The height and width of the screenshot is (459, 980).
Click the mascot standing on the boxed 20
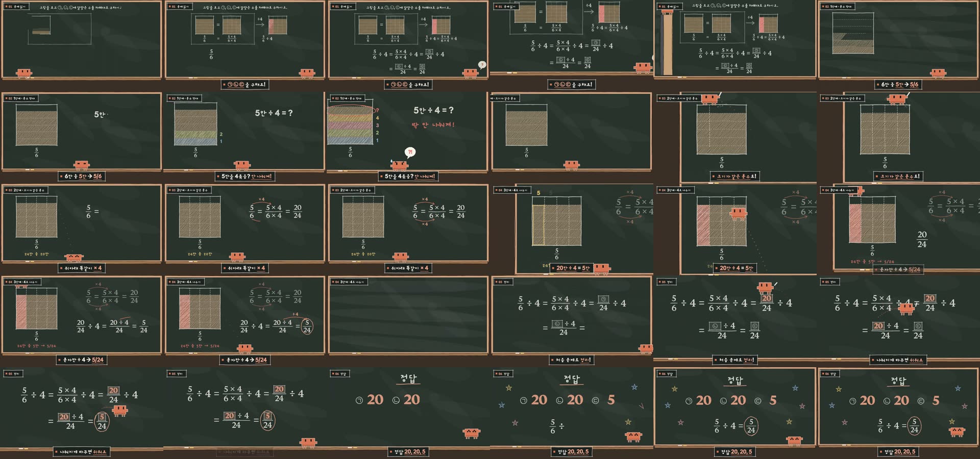coord(765,288)
